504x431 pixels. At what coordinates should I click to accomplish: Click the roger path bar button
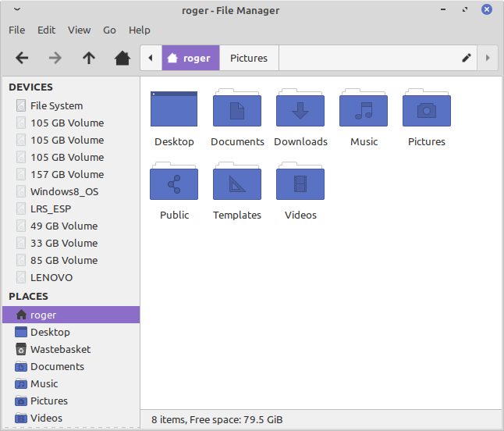(190, 58)
